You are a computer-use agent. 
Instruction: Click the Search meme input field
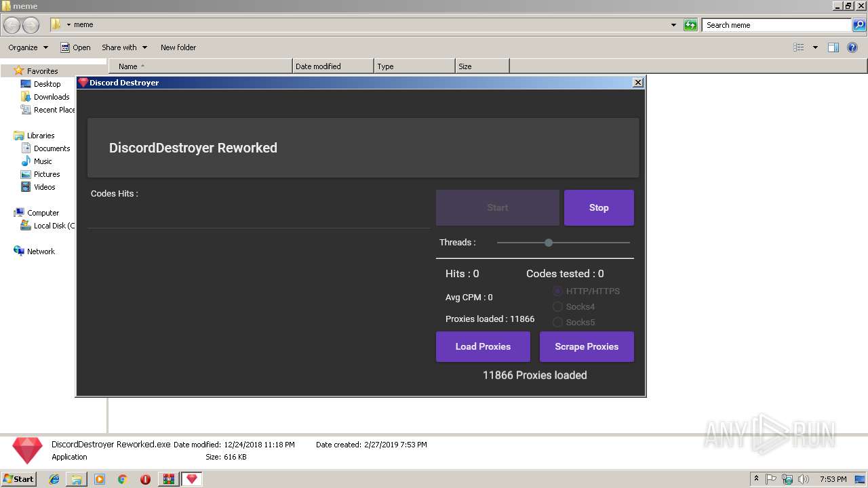[776, 25]
